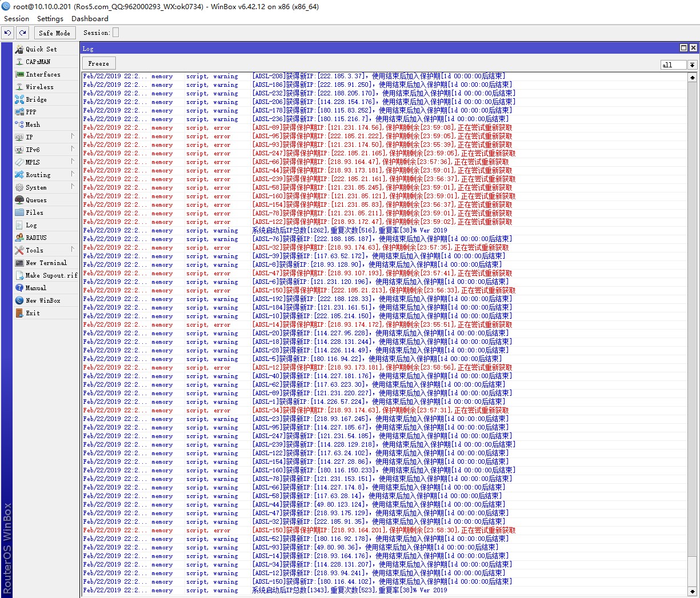
Task: Expand the IP submenu arrow
Action: (x=73, y=137)
